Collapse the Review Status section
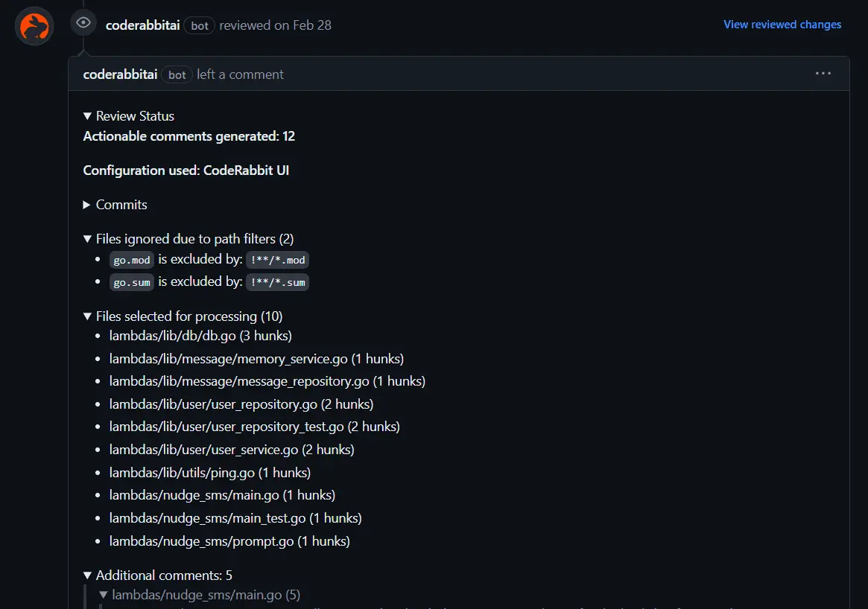The width and height of the screenshot is (868, 609). [87, 116]
